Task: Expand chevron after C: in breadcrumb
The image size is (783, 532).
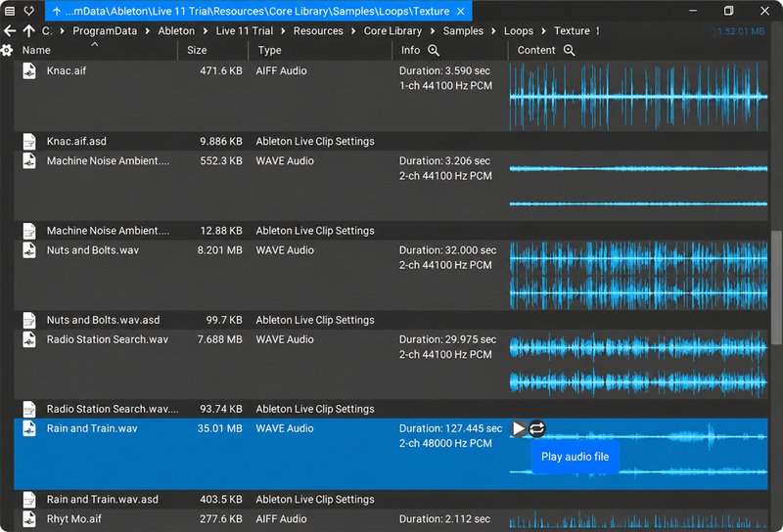Action: (62, 31)
